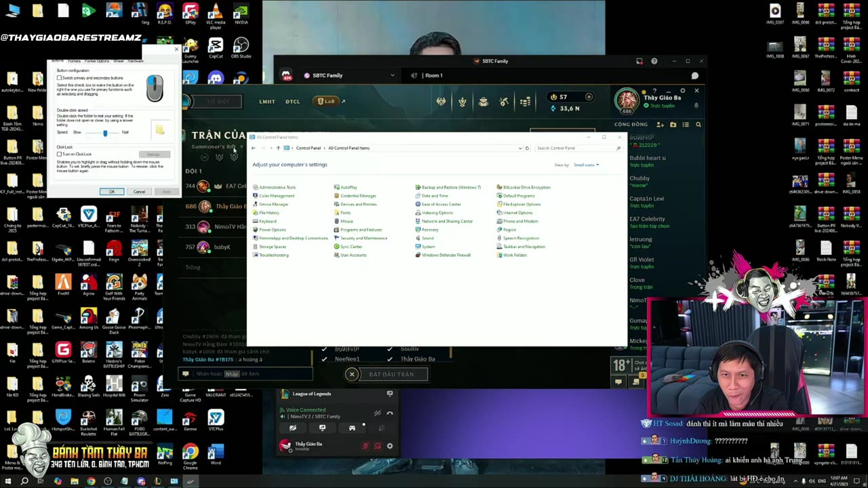Open Troubleshooting in Control Panel
Viewport: 868px width, 488px height.
coord(271,255)
